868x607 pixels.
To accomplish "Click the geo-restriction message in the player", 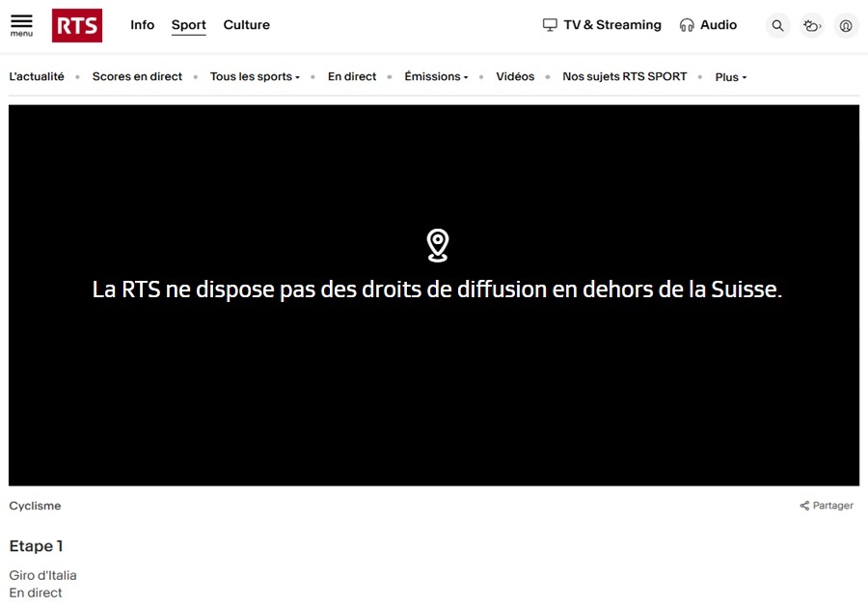I will point(437,290).
